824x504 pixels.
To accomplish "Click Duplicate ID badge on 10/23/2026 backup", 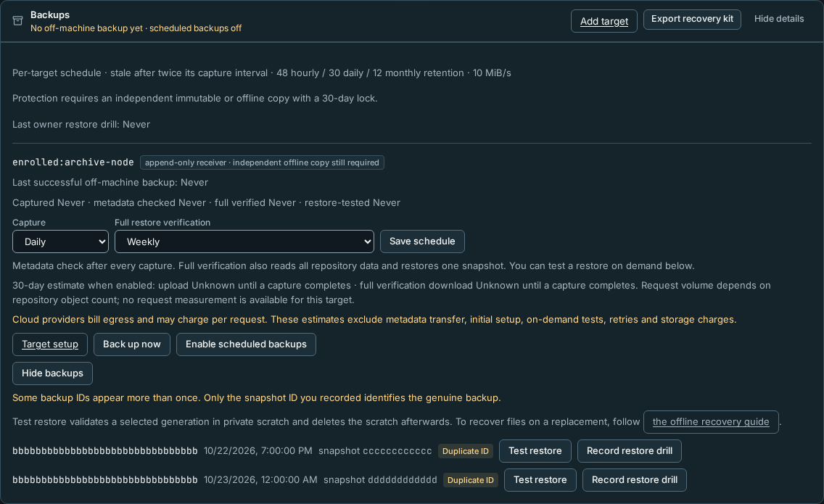I will click(x=470, y=480).
